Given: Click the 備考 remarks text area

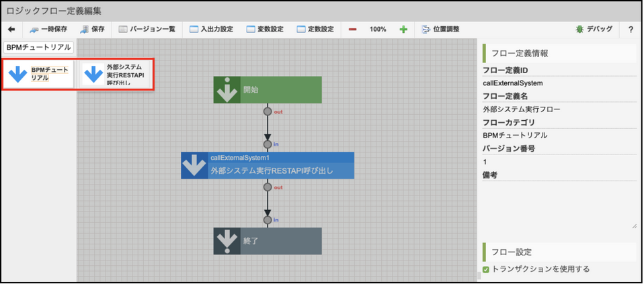Looking at the screenshot, I should (x=559, y=205).
